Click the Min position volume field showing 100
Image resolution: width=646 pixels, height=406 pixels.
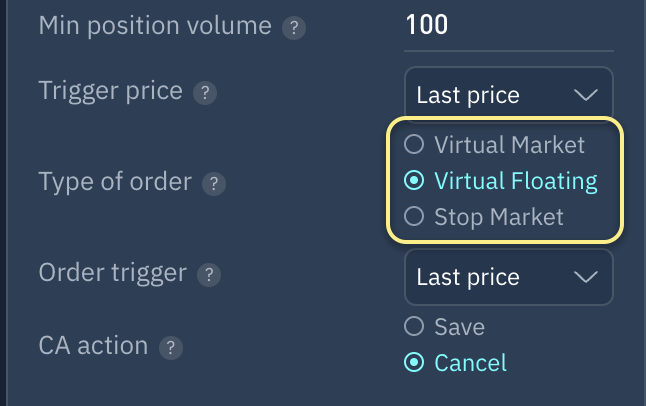pos(508,26)
